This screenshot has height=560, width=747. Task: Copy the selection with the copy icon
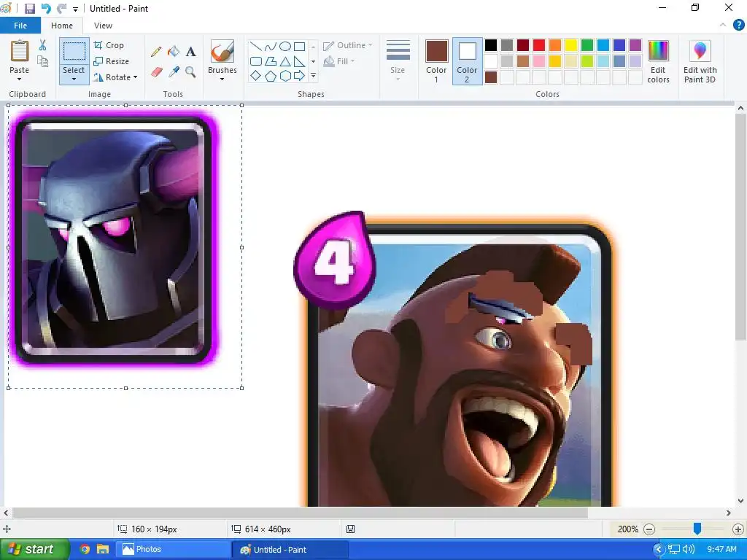click(43, 61)
